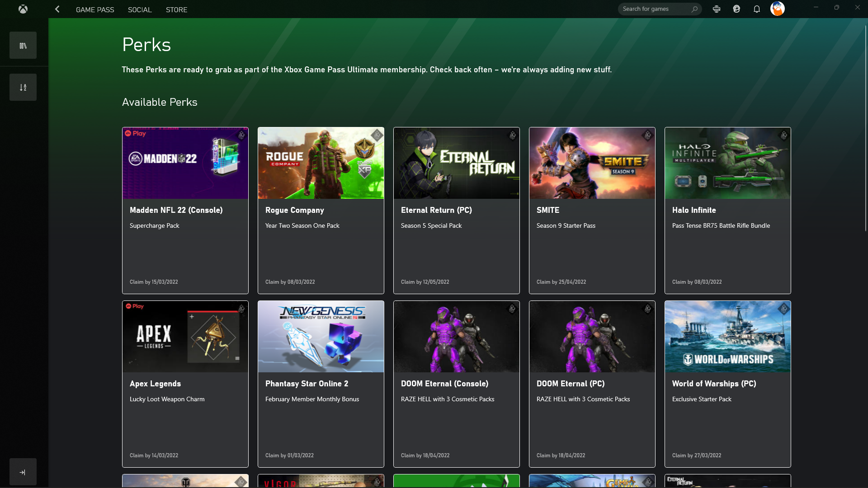Click the green Xbox card at the bottom

457,481
